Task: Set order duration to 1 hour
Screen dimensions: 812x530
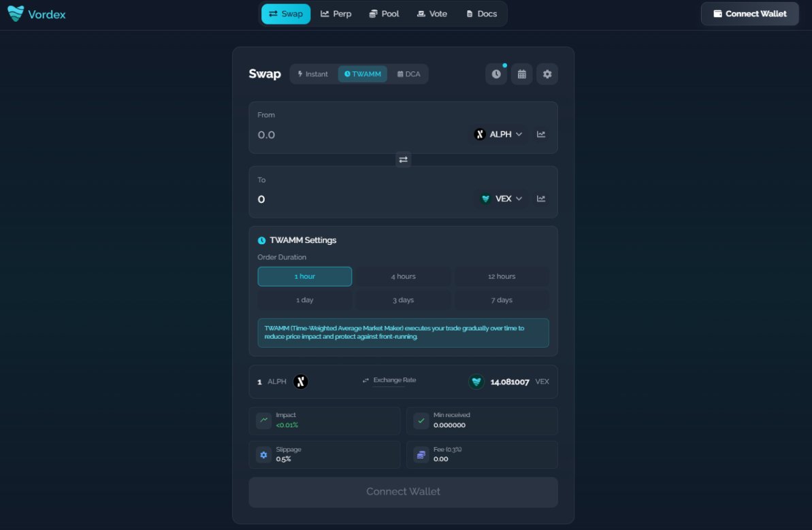Action: pos(304,276)
